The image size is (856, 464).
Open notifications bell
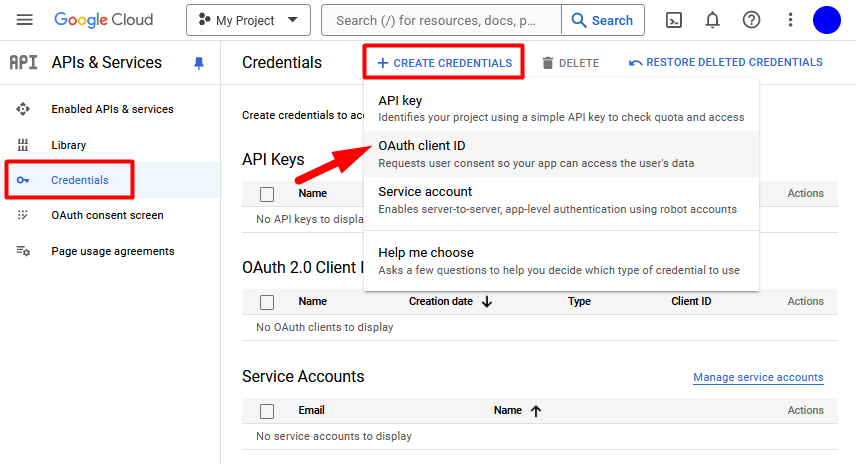coord(712,20)
